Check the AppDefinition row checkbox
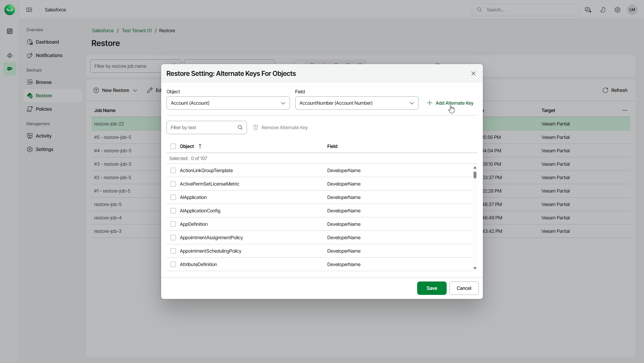The height and width of the screenshot is (363, 644). pos(173,224)
